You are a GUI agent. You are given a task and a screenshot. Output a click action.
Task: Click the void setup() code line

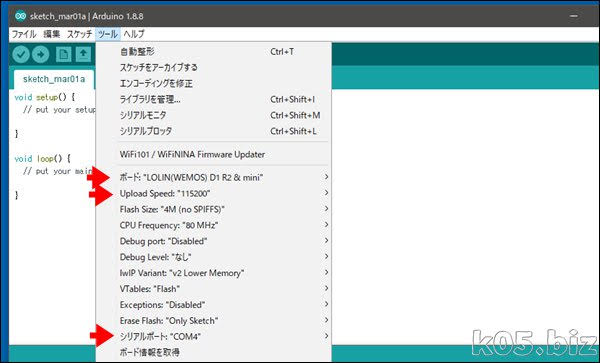(44, 97)
